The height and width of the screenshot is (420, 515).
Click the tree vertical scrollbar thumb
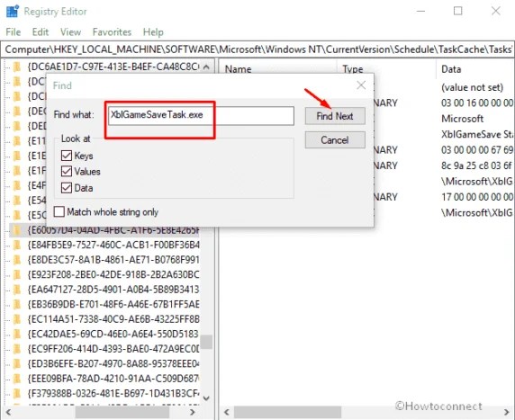[x=206, y=342]
